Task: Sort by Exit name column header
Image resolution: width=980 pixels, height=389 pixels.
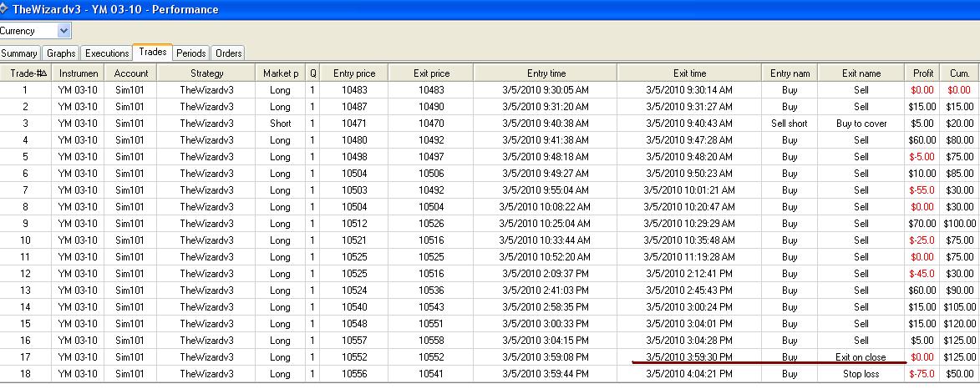Action: tap(861, 73)
